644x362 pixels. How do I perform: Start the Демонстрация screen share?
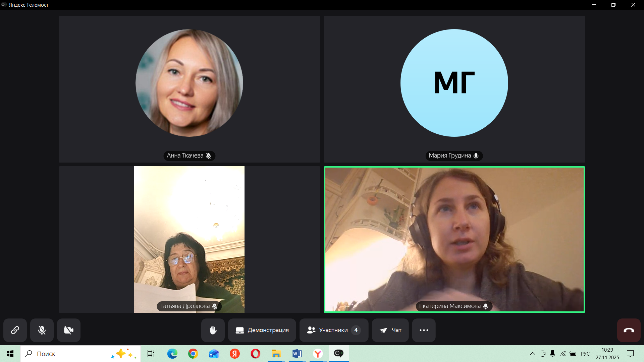coord(262,330)
